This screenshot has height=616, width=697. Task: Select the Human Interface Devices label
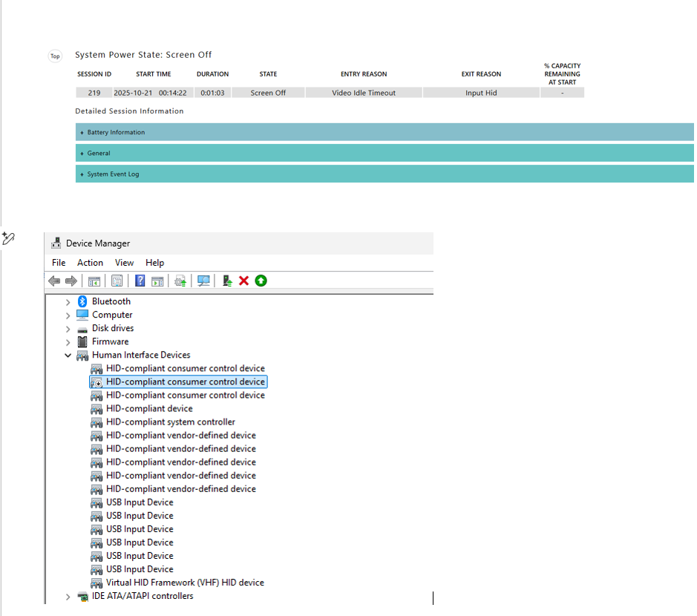click(141, 355)
